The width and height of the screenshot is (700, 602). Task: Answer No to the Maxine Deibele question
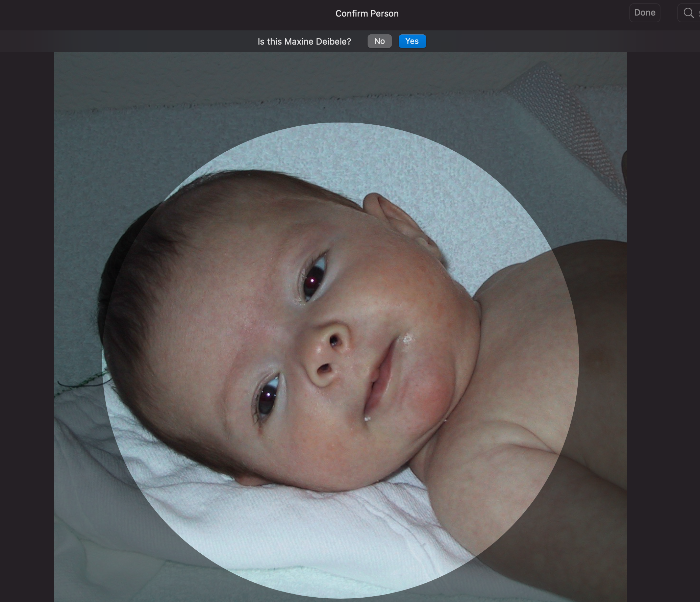(x=379, y=41)
